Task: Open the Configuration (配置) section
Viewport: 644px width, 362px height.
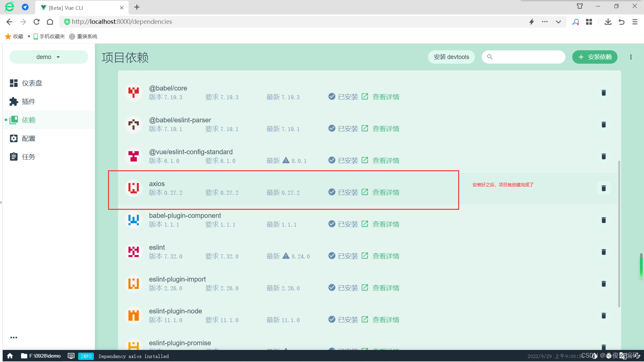Action: [49, 138]
